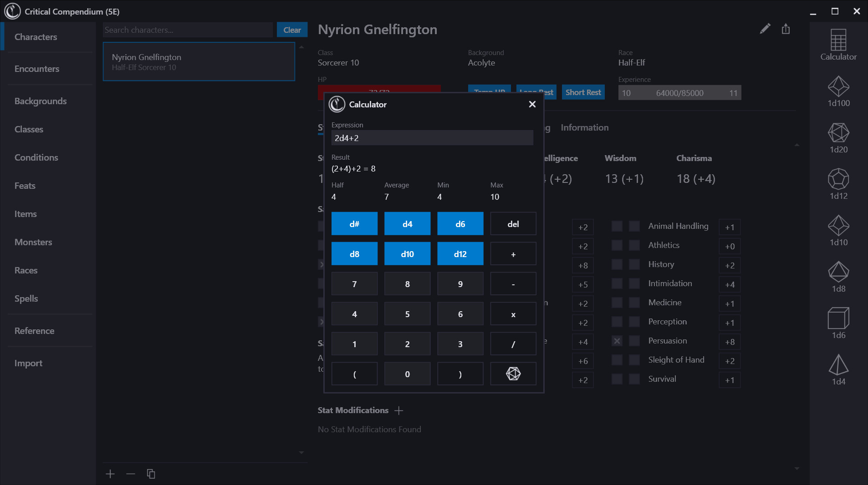The image size is (868, 485).
Task: Clear the character search with the Clear button
Action: 292,30
